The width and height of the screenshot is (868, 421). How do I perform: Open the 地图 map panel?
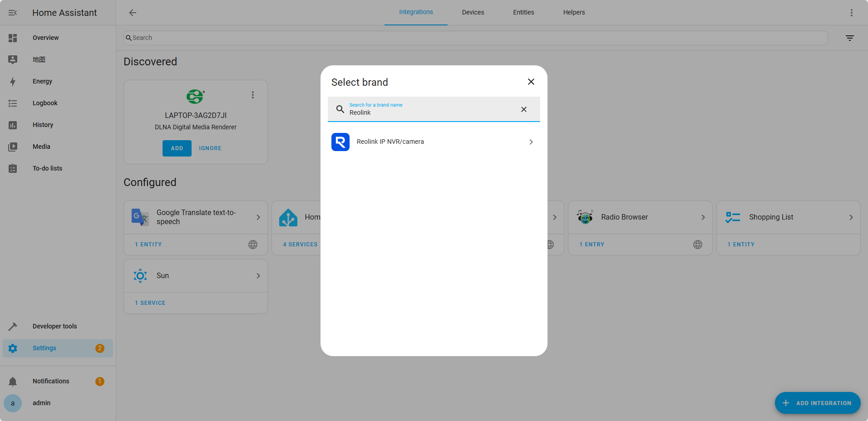pyautogui.click(x=58, y=59)
